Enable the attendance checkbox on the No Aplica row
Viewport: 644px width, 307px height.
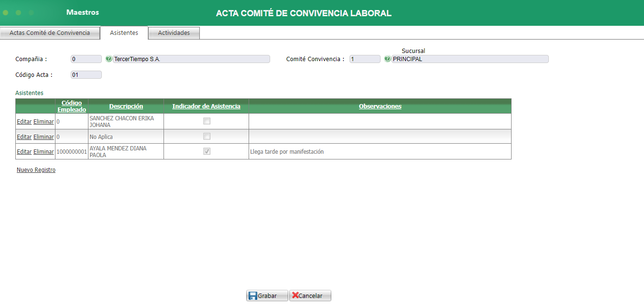206,136
